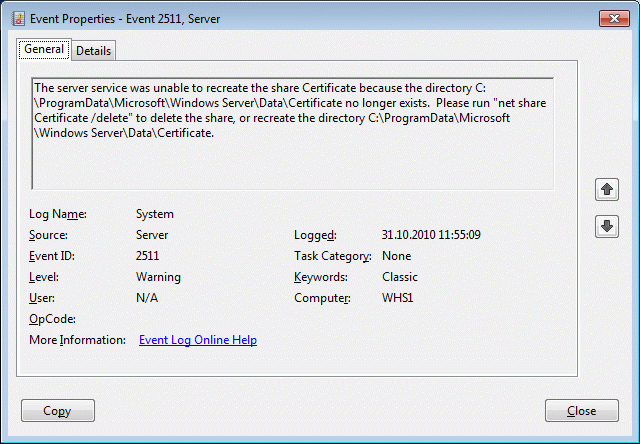Click the Log Name value System

(x=155, y=214)
